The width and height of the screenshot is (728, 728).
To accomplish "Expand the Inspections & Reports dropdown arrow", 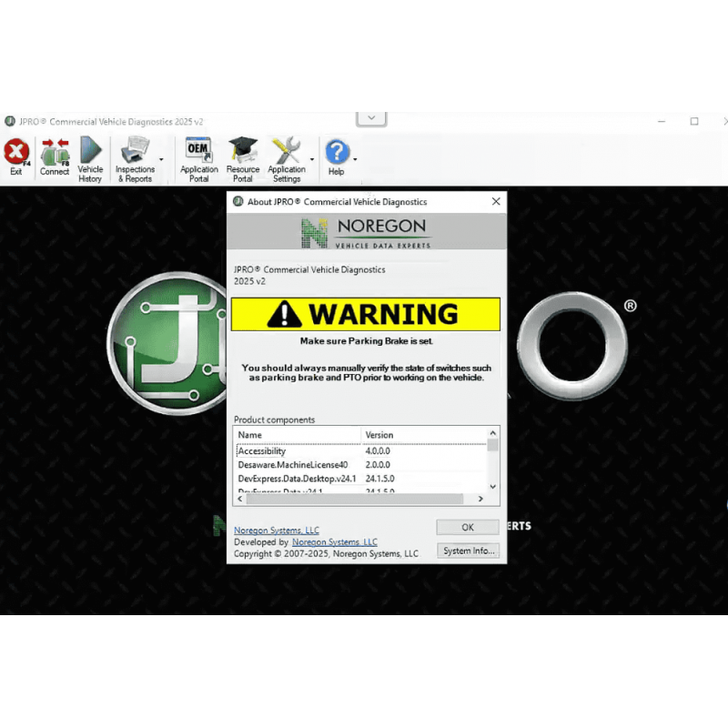I will (161, 159).
